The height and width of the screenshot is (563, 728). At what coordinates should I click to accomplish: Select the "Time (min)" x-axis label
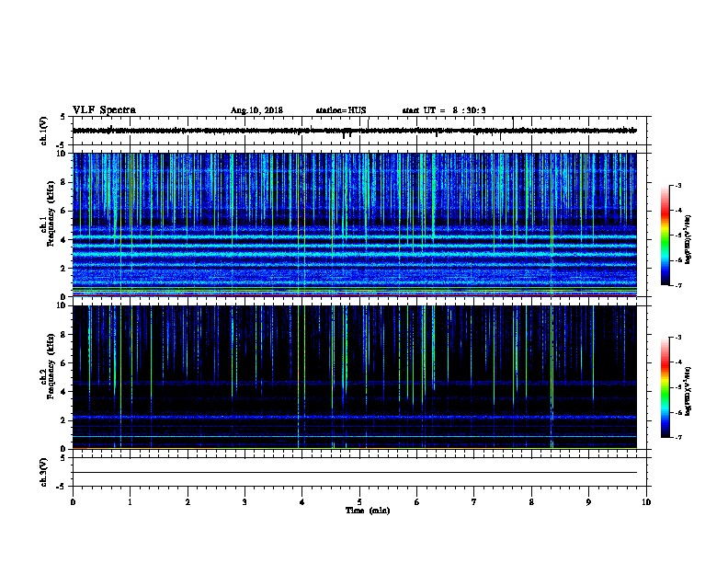tap(368, 511)
